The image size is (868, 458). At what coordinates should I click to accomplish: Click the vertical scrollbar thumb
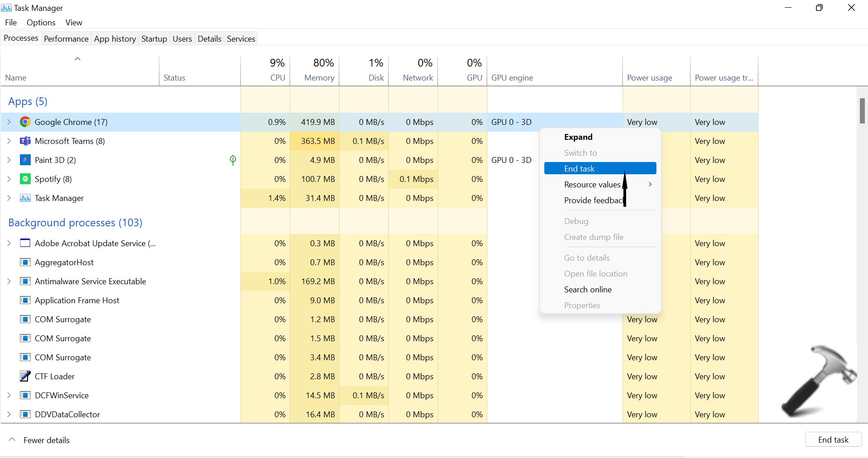click(x=862, y=111)
